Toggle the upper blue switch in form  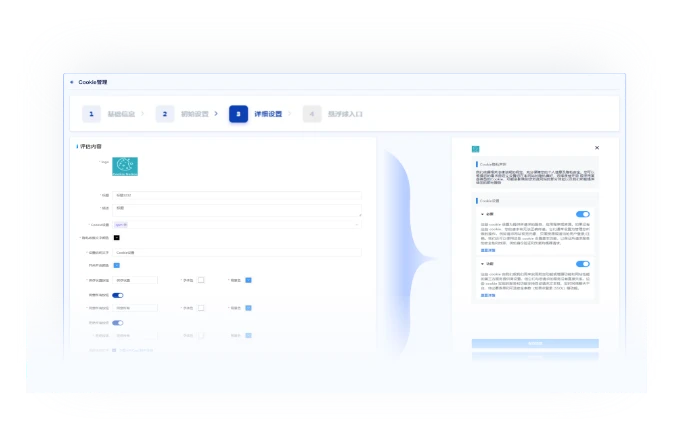(x=117, y=295)
